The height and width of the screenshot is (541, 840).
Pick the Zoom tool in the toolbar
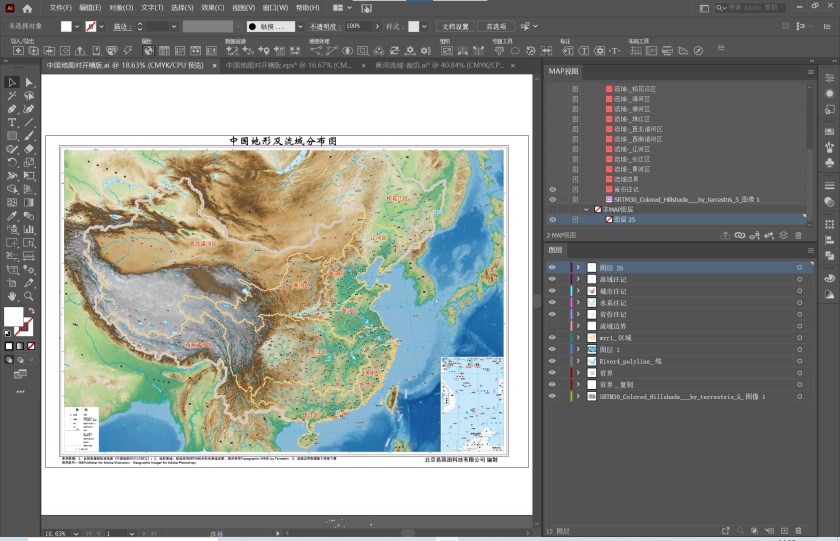[29, 296]
